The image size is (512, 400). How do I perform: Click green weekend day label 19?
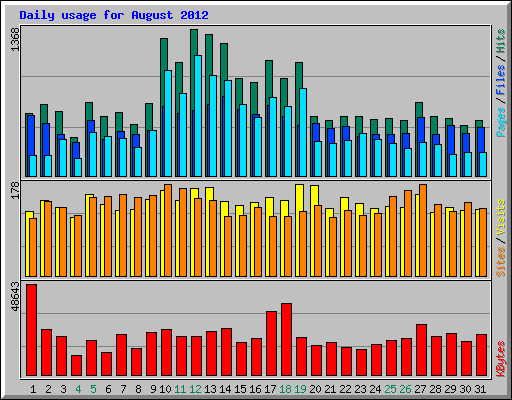coord(300,389)
